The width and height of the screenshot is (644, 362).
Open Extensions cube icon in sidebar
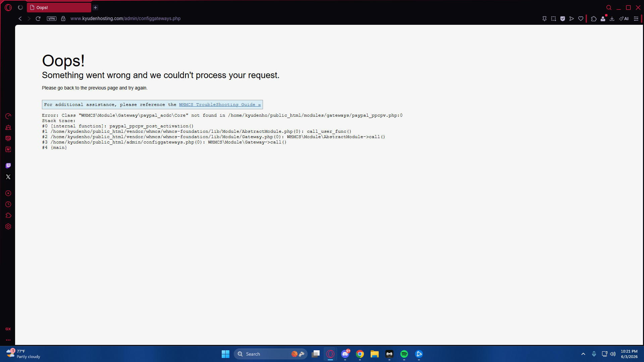[8, 216]
